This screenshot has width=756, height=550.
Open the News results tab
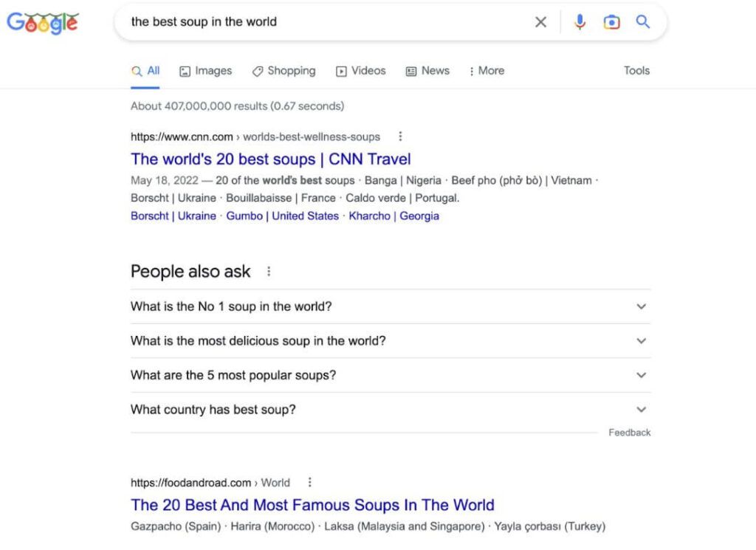427,71
